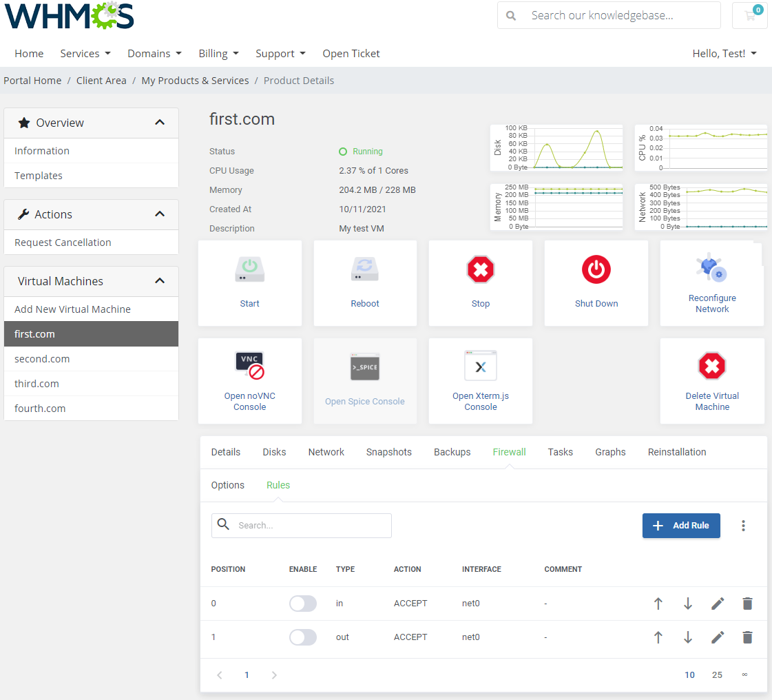
Task: Delete rule 1 with trash icon
Action: 747,637
